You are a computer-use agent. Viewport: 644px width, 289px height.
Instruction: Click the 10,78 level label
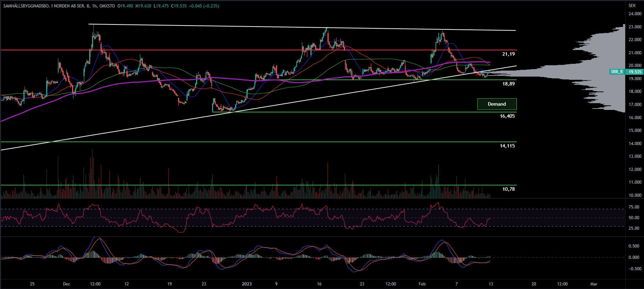tap(508, 189)
